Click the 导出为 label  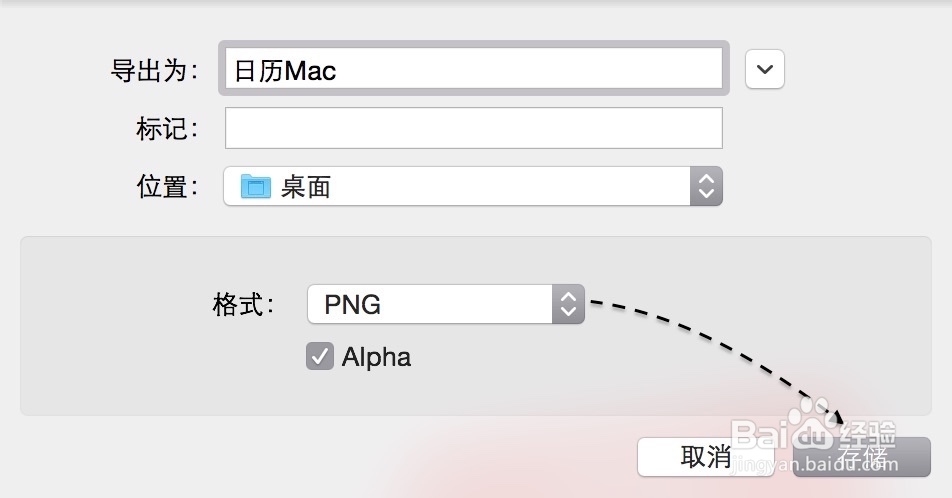154,70
